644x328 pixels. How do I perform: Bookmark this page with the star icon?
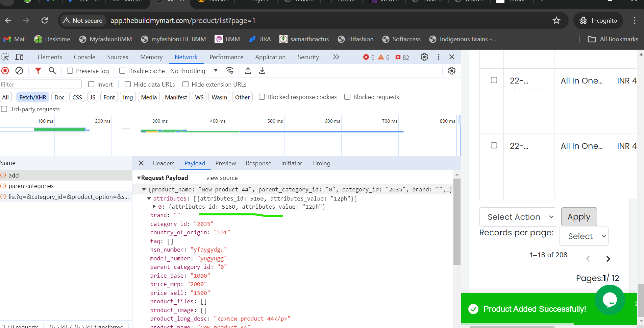556,21
